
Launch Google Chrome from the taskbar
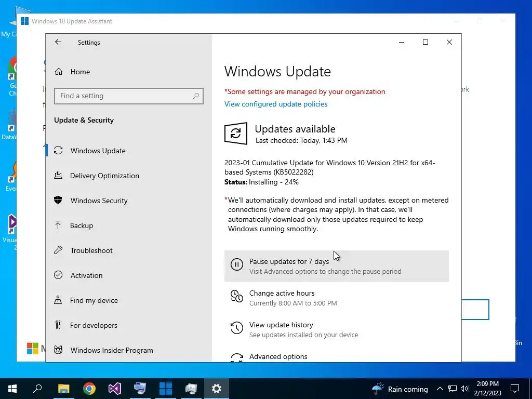89,389
